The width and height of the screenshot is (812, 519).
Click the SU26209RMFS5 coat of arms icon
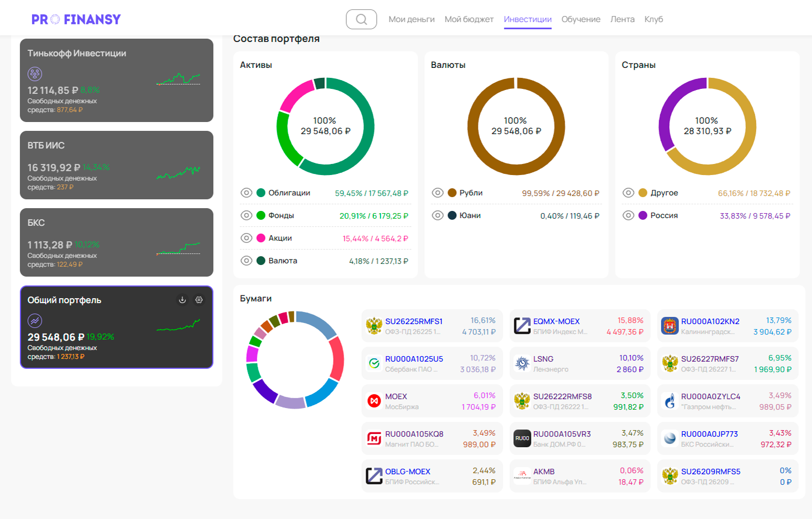tap(670, 476)
